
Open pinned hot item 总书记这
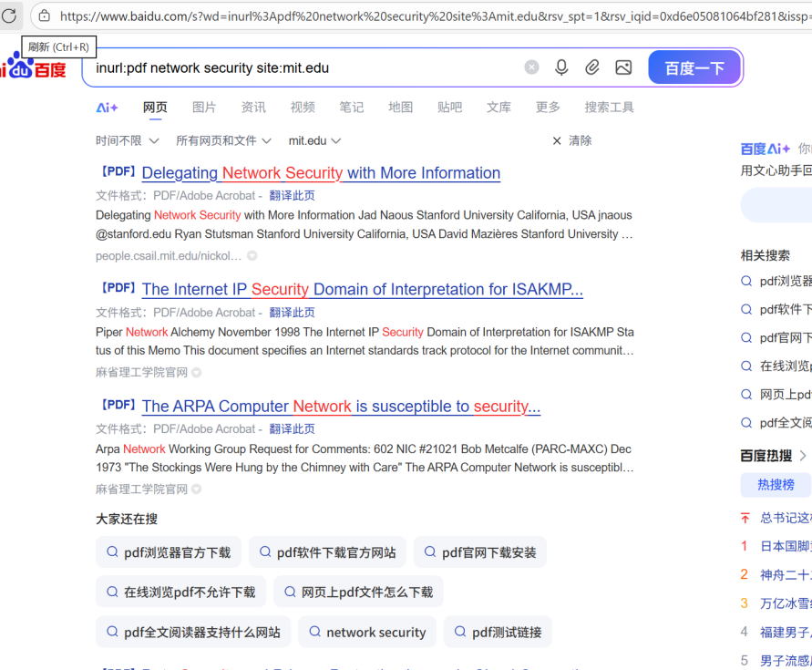[786, 518]
